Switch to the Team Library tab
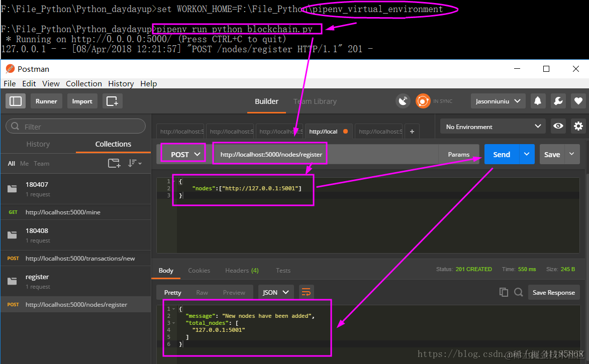 315,101
